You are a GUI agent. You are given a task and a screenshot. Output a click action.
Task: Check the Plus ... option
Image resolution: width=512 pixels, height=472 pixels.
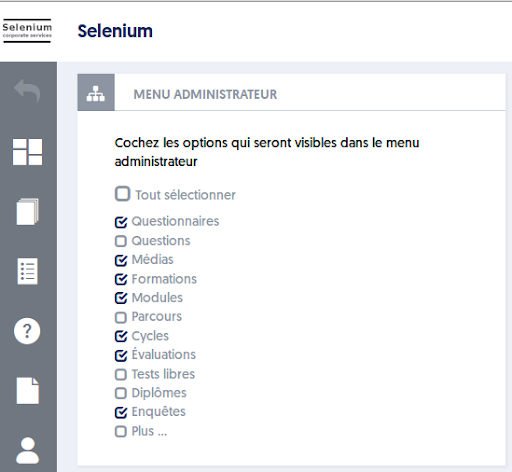121,431
